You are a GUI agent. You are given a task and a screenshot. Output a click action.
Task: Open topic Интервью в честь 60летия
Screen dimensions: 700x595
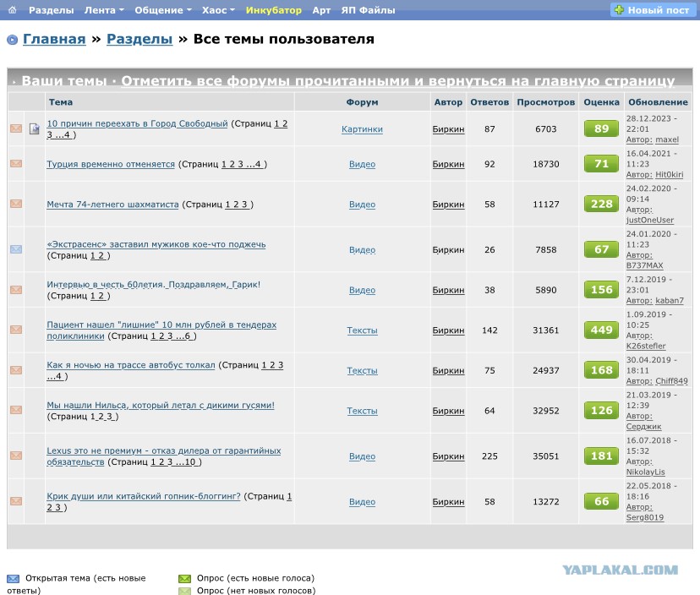coord(154,284)
